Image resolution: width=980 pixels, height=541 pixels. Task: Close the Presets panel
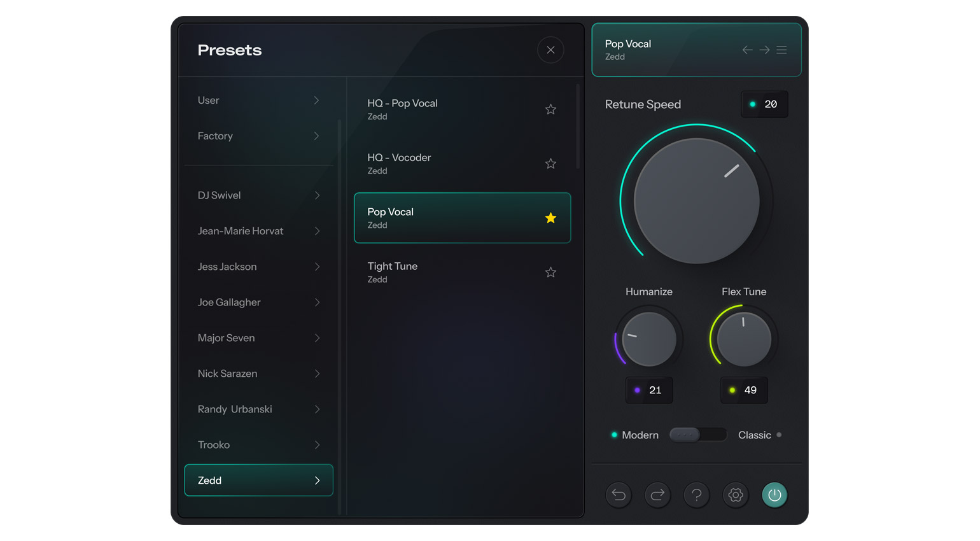[x=550, y=50]
